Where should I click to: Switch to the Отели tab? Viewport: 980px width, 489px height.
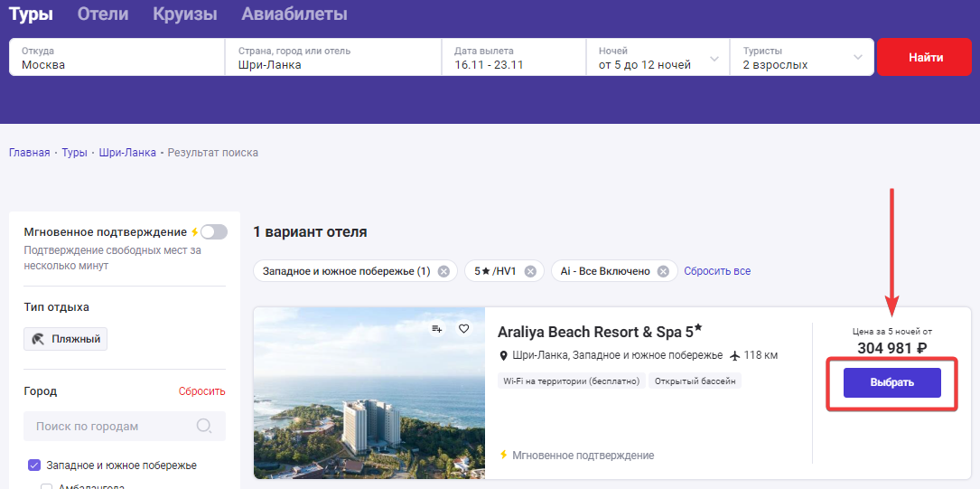point(103,14)
